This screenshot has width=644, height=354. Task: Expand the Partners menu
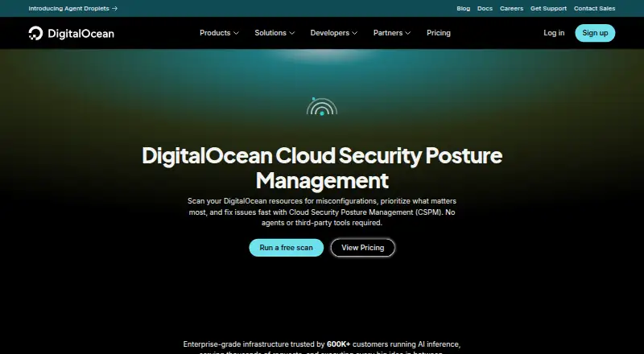coord(392,33)
